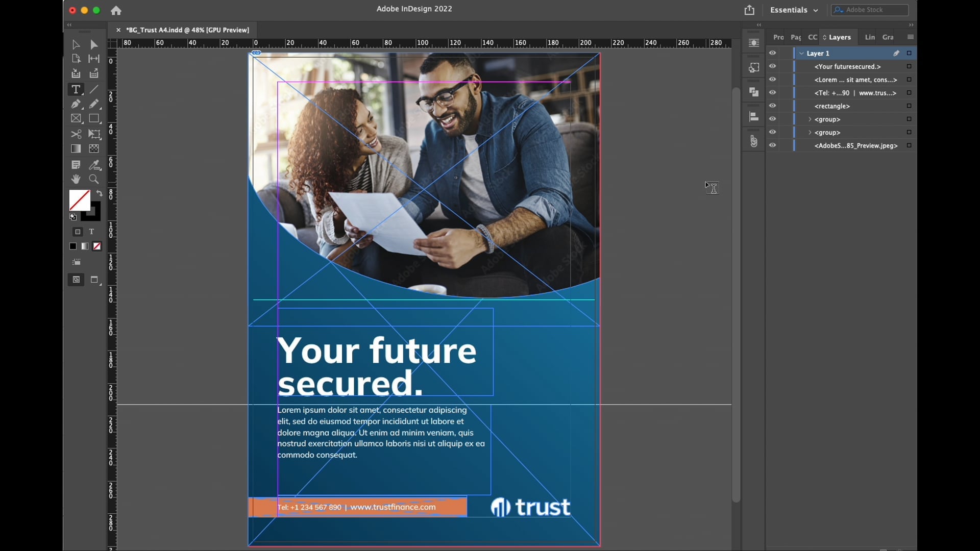
Task: Activate the Hand tool
Action: point(76,179)
